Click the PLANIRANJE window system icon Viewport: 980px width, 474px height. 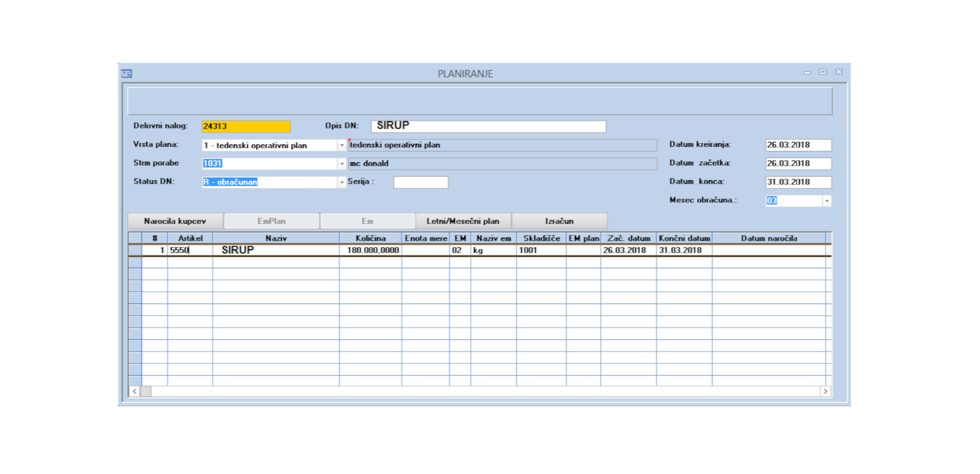pyautogui.click(x=126, y=74)
